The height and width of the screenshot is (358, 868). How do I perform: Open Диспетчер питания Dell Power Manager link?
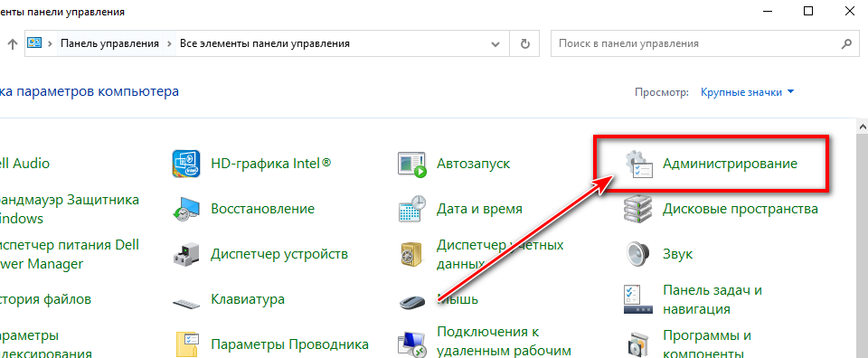(70, 254)
